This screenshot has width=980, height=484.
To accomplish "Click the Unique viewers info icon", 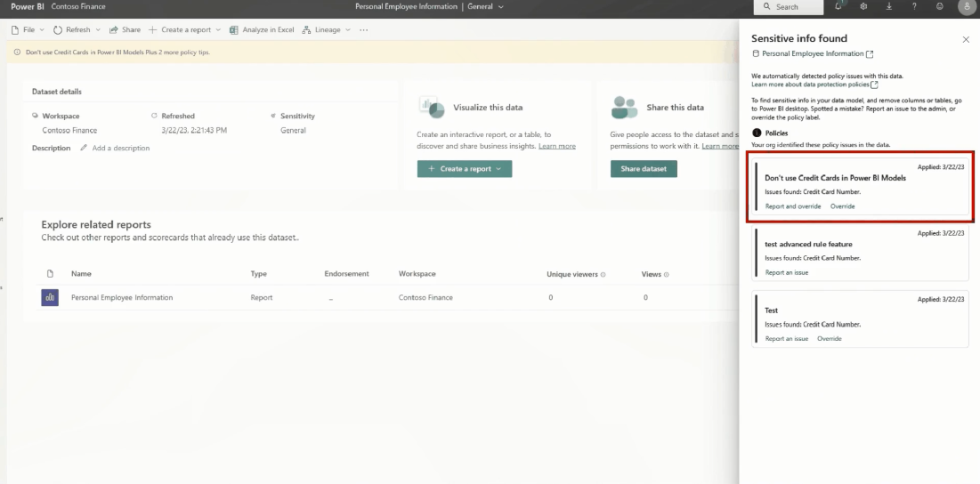I will coord(603,274).
